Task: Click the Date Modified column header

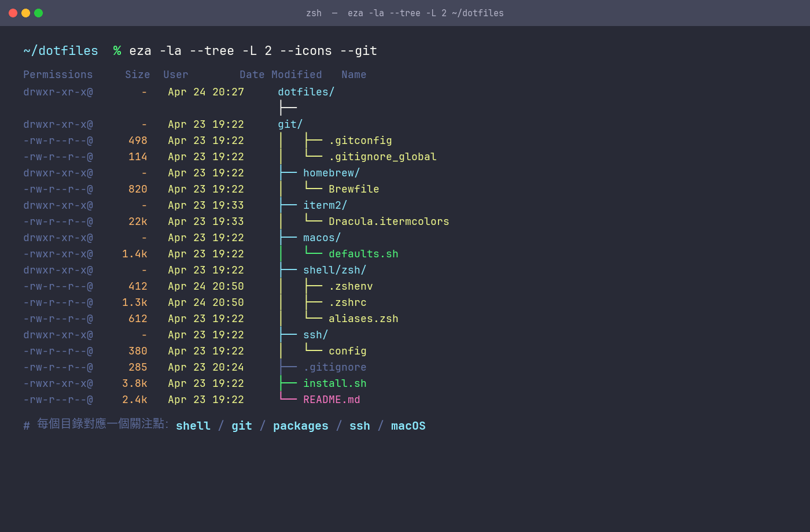Action: 281,75
